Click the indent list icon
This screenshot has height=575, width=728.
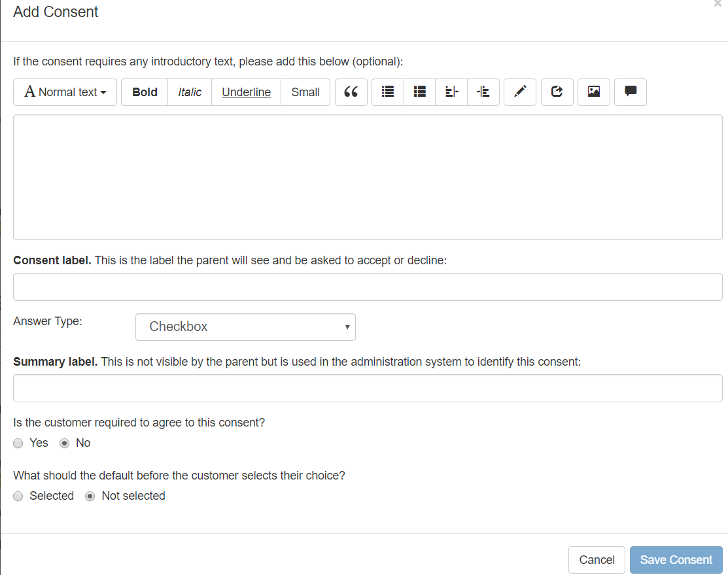[483, 92]
